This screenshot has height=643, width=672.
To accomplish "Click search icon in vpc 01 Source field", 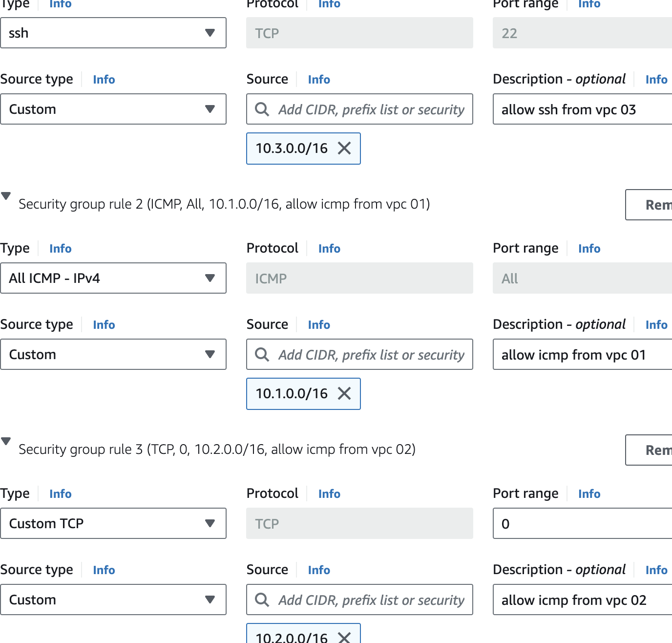I will pos(262,354).
